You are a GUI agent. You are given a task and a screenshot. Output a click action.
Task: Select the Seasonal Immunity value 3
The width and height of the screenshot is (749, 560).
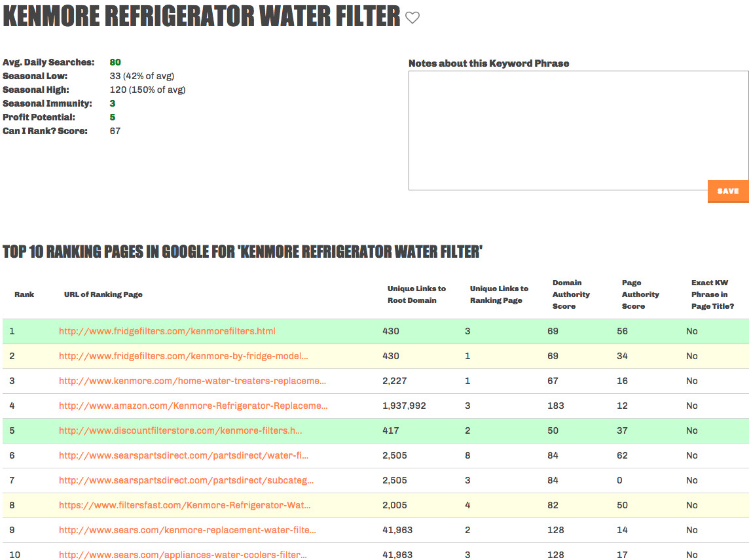113,103
